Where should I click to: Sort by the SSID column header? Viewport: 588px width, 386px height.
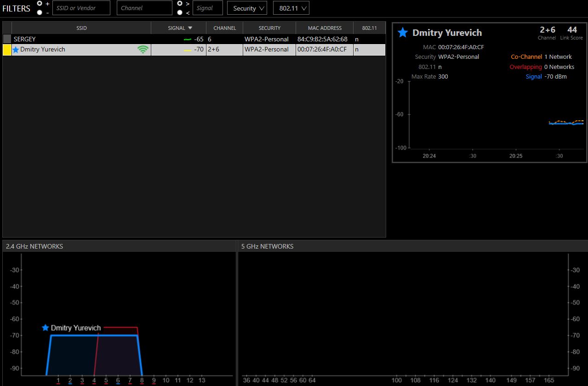[81, 28]
